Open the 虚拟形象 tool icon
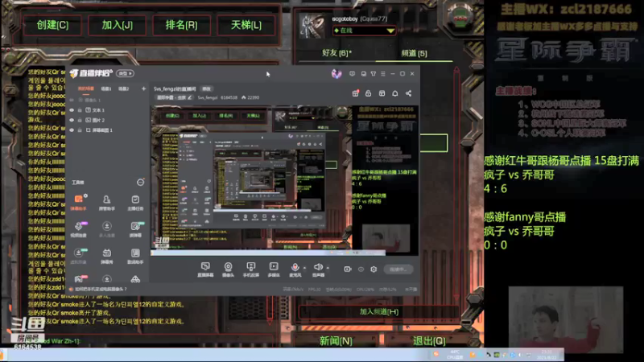This screenshot has width=644, height=362. pyautogui.click(x=78, y=256)
